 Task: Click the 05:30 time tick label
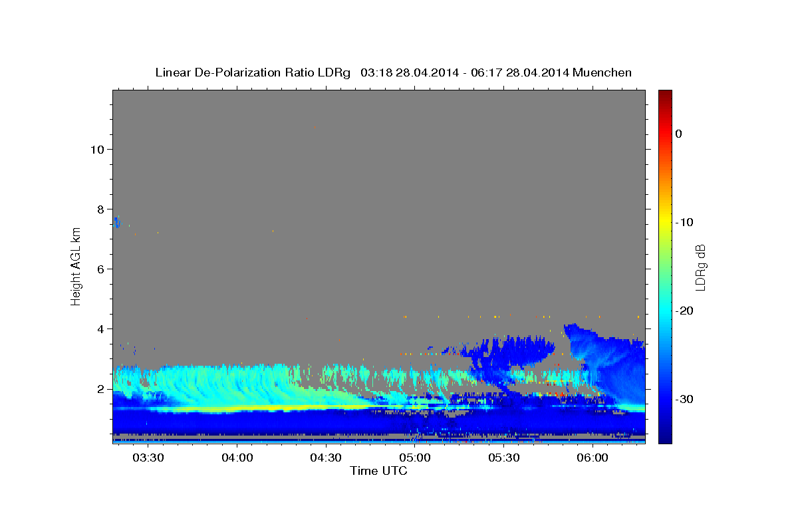click(x=503, y=458)
